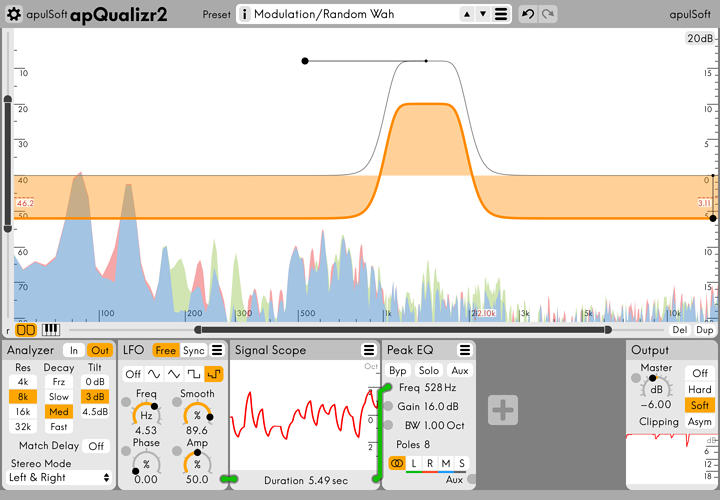Go to next preset with down arrow
This screenshot has width=720, height=500.
click(483, 14)
